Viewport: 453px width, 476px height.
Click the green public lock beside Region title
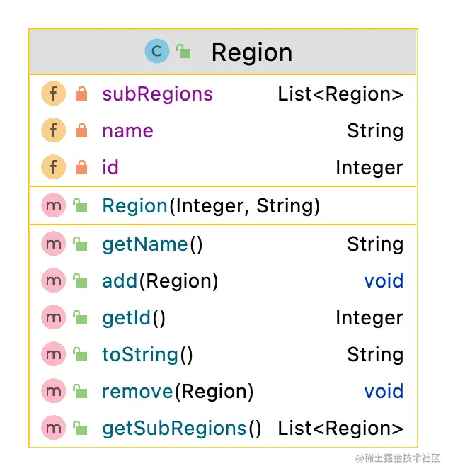(184, 51)
